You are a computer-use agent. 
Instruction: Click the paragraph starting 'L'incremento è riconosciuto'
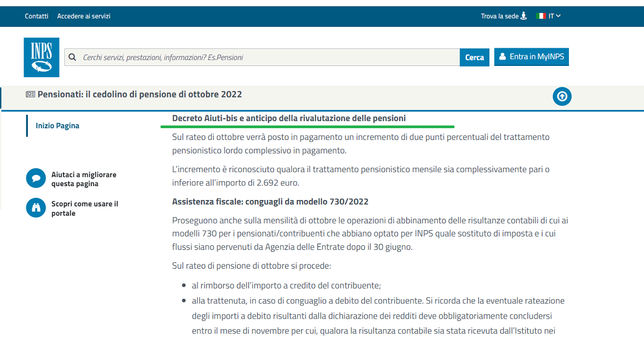[361, 176]
